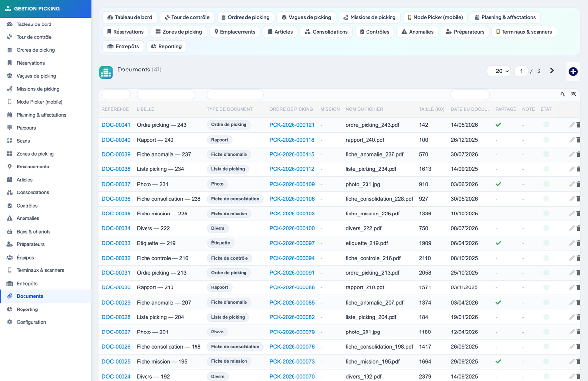Open Bacs & chariots in sidebar

click(x=45, y=232)
